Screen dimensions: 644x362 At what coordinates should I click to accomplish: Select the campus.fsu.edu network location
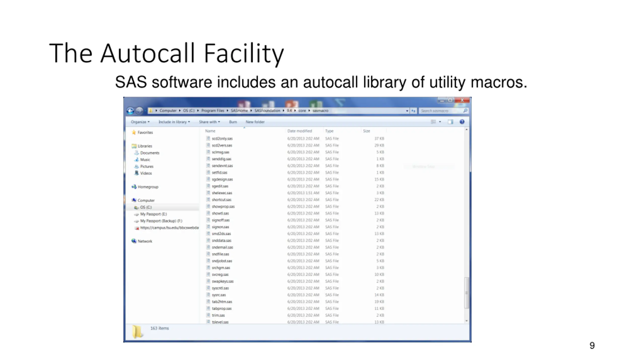click(169, 228)
